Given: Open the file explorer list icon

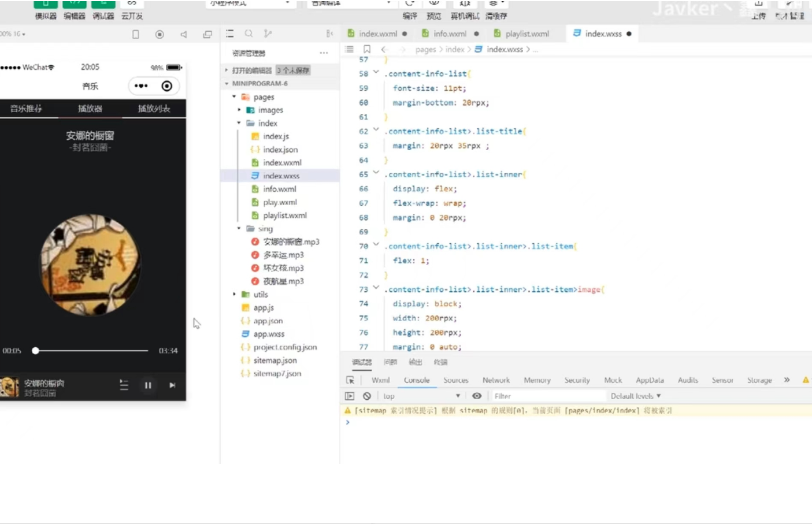Looking at the screenshot, I should tap(230, 34).
